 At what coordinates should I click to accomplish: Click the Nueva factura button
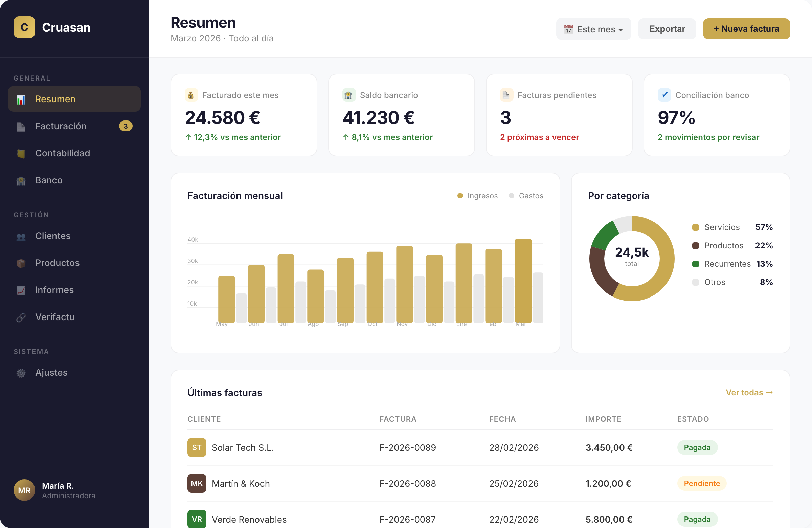click(x=746, y=29)
